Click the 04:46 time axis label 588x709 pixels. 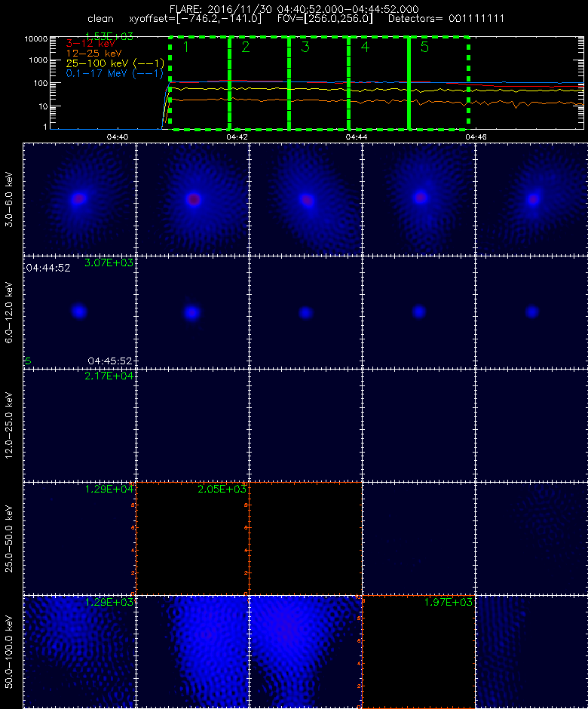(476, 137)
